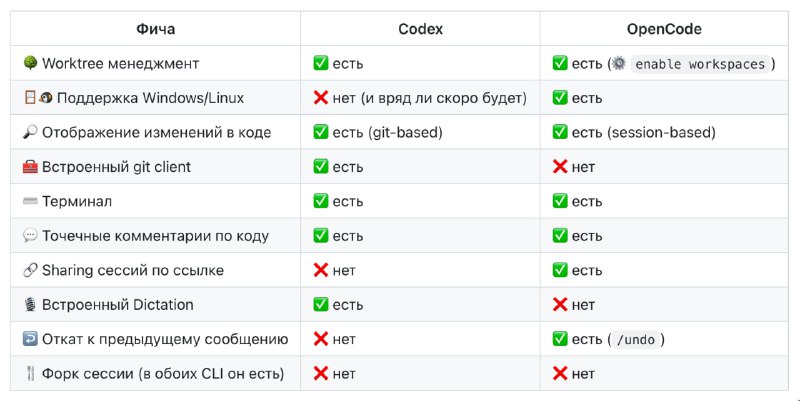Click the red cross for Codex Windows/Linux support
The width and height of the screenshot is (800, 401).
[321, 98]
